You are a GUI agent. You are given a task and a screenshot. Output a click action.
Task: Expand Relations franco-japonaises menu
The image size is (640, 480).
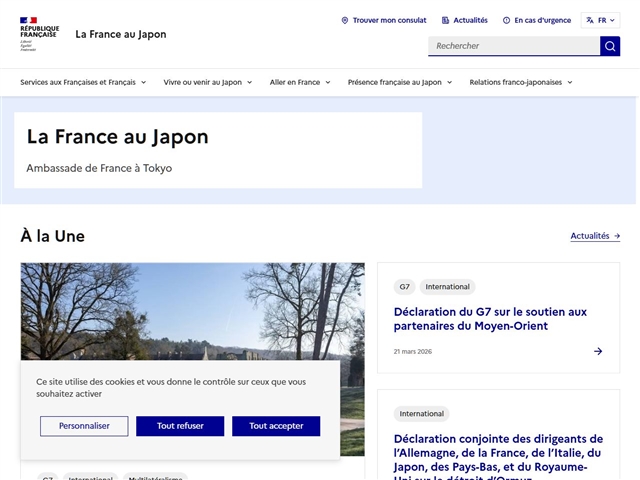click(x=521, y=82)
